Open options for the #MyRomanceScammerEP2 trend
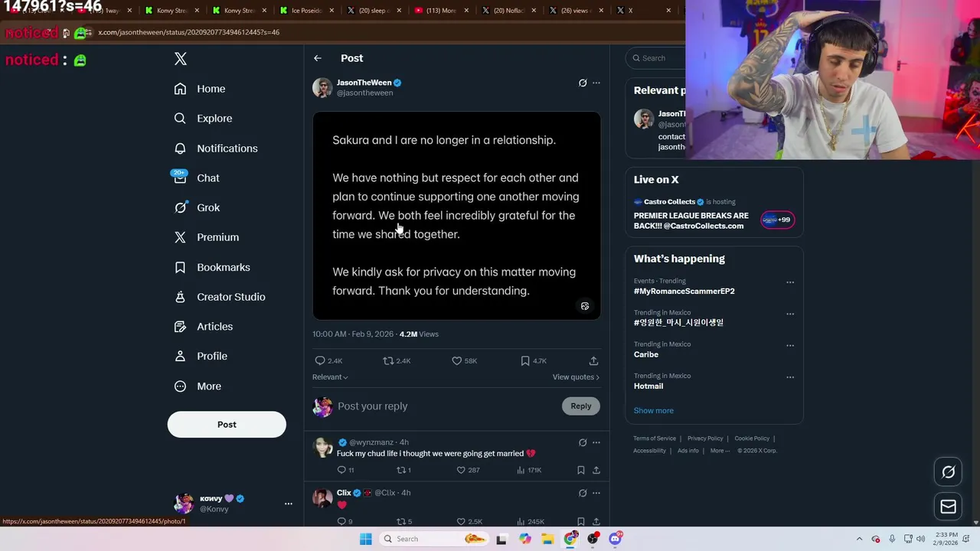Screen dimensions: 980x551 pyautogui.click(x=790, y=282)
